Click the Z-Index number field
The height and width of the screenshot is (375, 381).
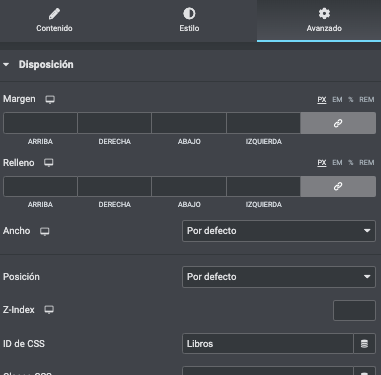(x=354, y=310)
